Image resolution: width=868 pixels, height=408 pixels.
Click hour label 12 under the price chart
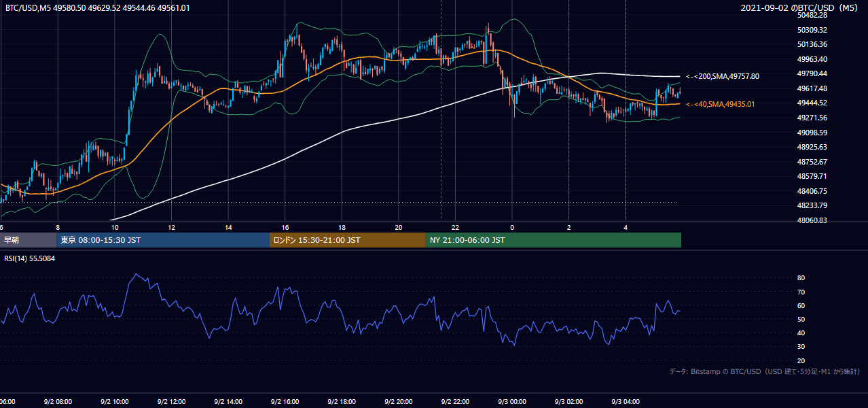coord(172,227)
